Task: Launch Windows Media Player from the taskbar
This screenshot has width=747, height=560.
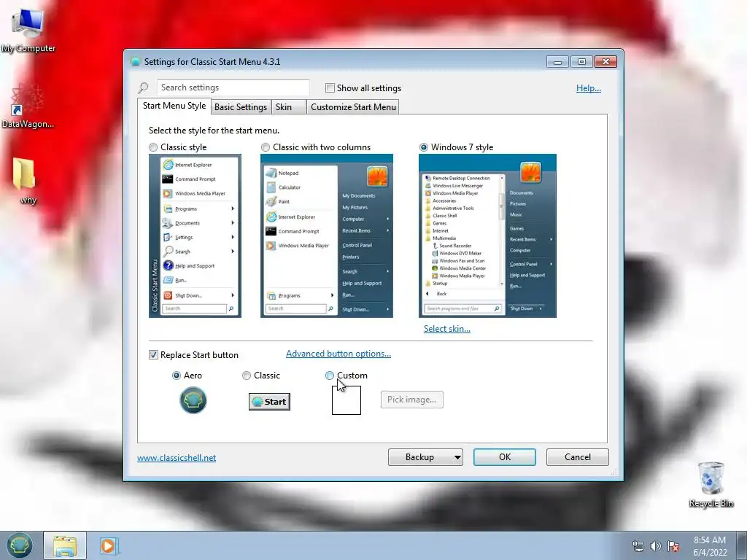Action: click(108, 545)
